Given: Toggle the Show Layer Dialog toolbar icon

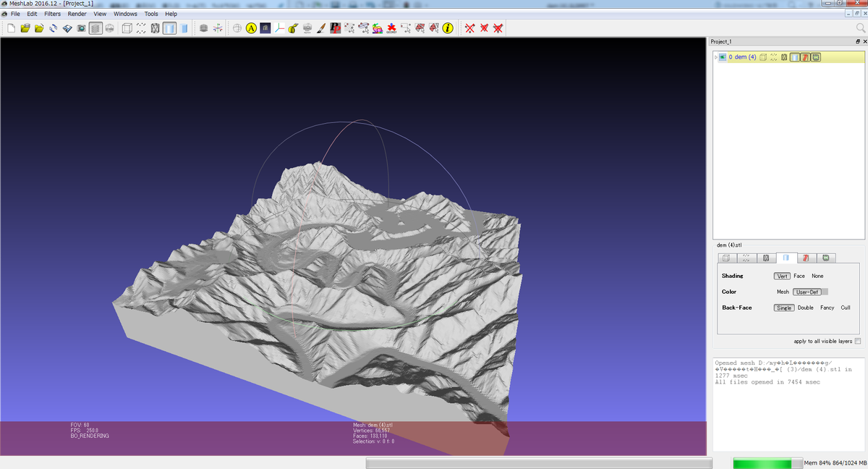Looking at the screenshot, I should coord(95,28).
